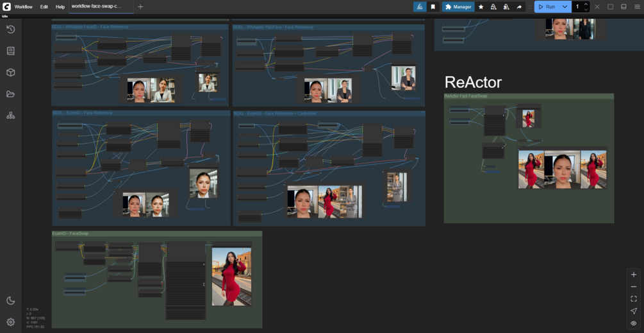Open the hamburger menu at top right
644x333 pixels.
coord(636,6)
